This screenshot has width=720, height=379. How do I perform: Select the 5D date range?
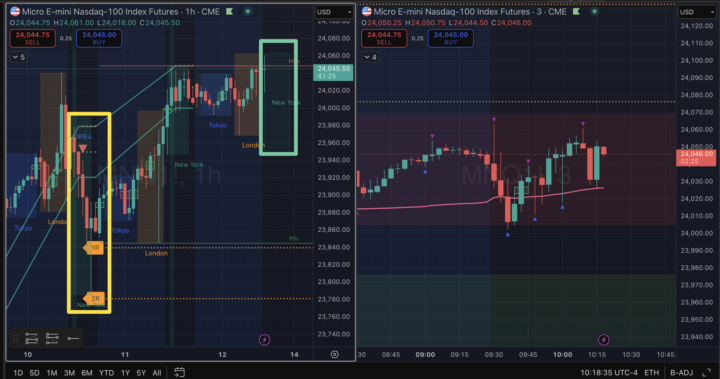[34, 373]
